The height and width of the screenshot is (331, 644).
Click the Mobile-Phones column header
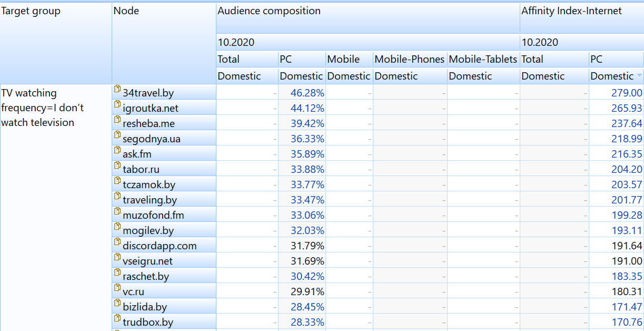pyautogui.click(x=409, y=60)
